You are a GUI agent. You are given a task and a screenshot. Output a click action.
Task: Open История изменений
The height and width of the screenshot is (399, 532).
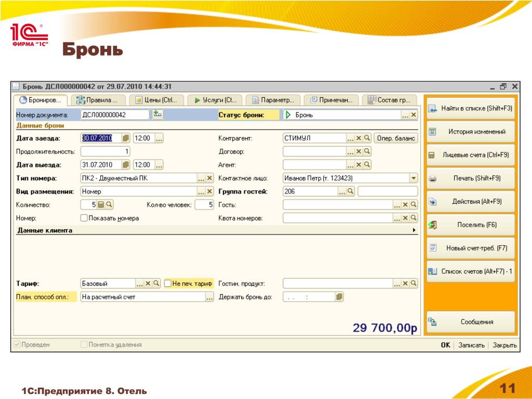click(x=471, y=132)
